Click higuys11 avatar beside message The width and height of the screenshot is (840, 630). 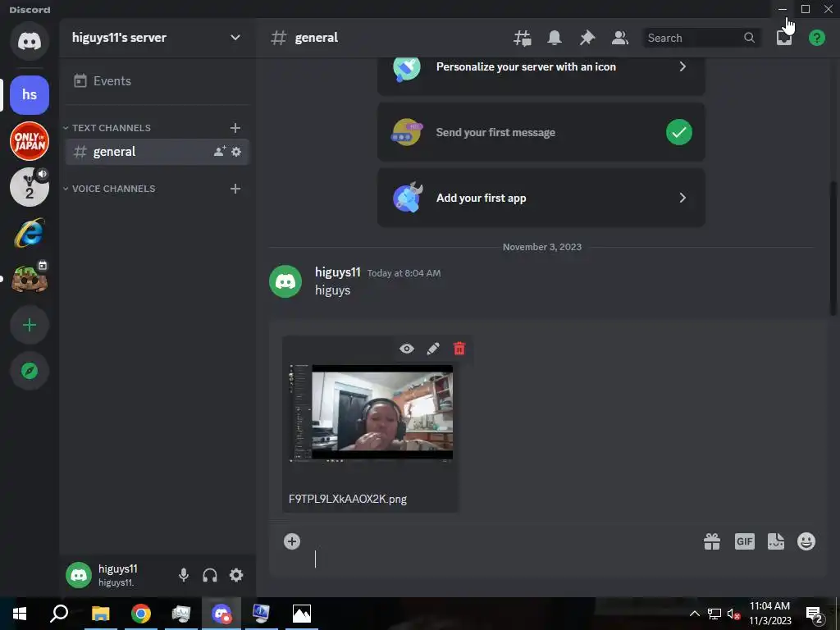point(285,281)
